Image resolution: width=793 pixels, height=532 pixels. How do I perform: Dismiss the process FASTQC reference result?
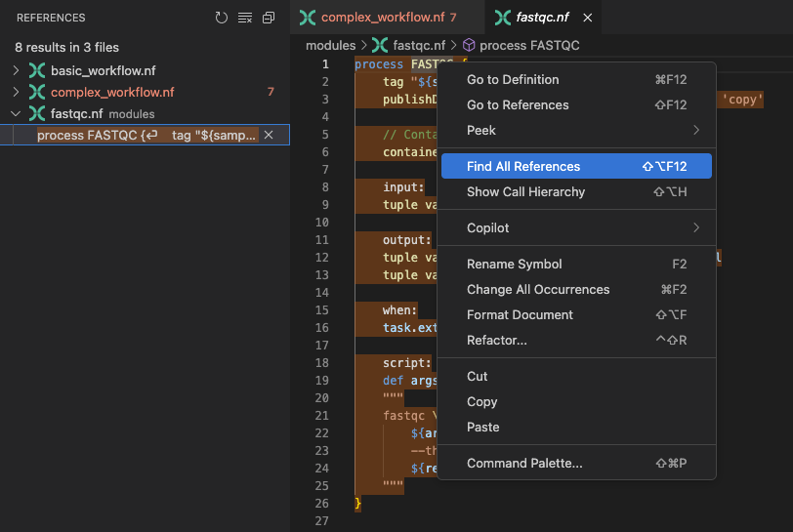point(269,135)
